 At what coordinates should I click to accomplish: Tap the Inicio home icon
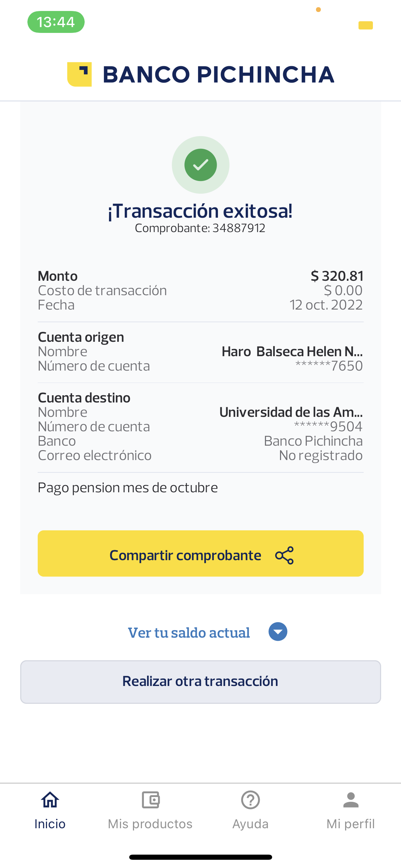coord(50,800)
